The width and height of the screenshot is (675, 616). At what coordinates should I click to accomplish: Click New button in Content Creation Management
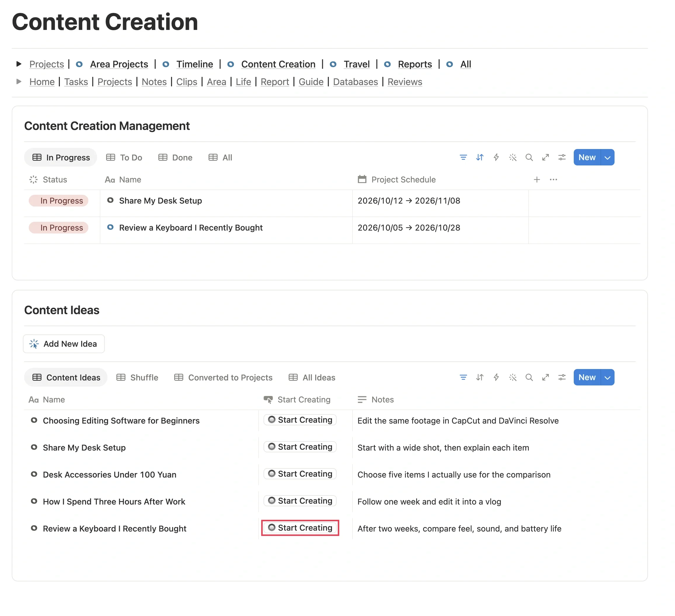pos(587,157)
